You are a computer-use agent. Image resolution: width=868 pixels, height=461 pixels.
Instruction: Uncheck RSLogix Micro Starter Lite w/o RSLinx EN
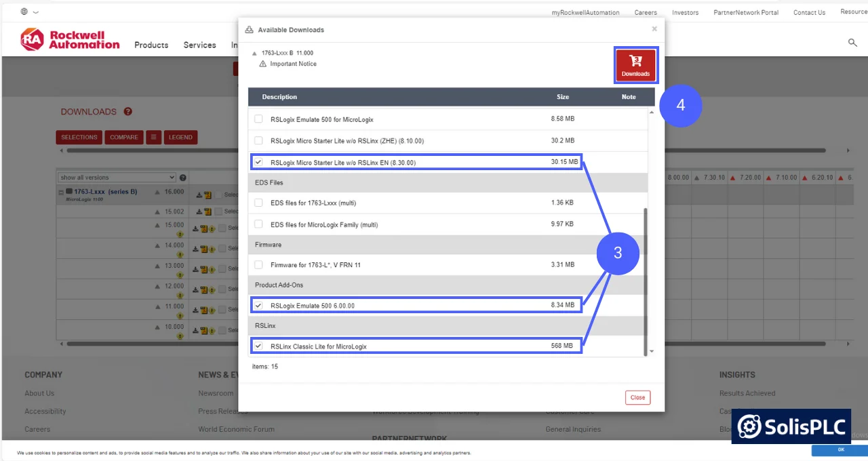coord(258,162)
